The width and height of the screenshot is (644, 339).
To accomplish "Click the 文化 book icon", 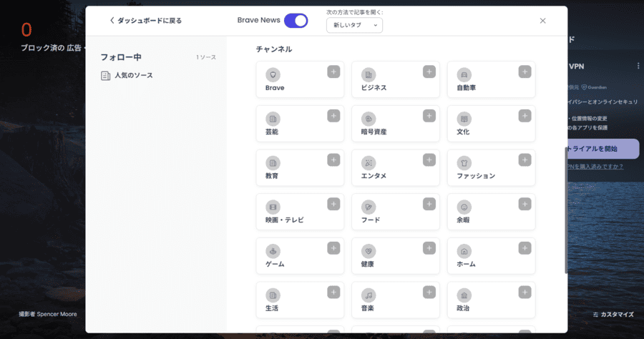I will tap(464, 119).
